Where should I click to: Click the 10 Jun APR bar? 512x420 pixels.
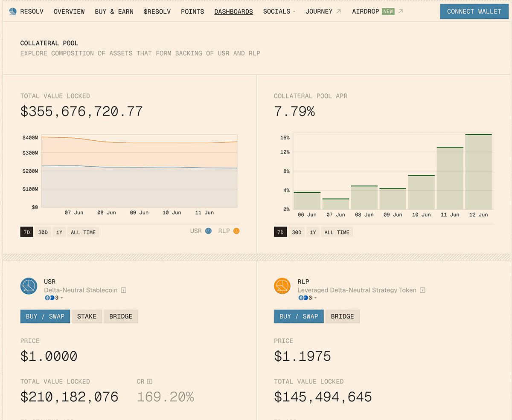(422, 192)
